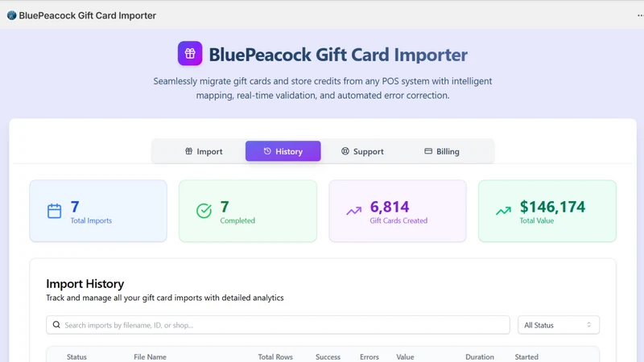Click the Started column header
The image size is (644, 362).
(526, 357)
